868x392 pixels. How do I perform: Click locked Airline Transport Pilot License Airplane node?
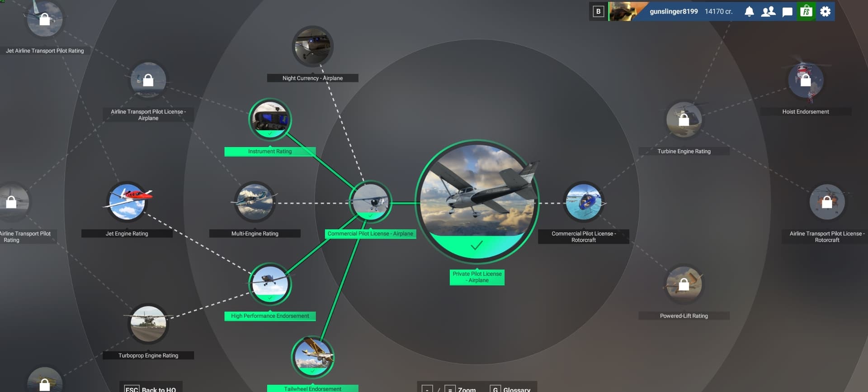pos(148,80)
